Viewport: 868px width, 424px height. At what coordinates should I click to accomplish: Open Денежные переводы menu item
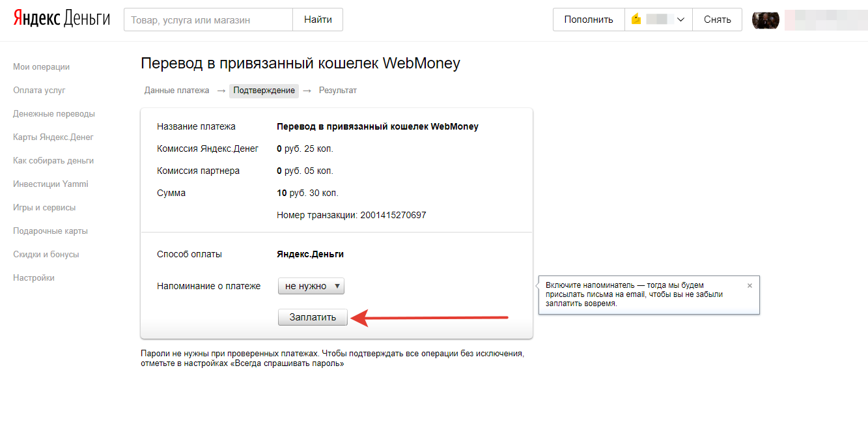click(x=53, y=114)
